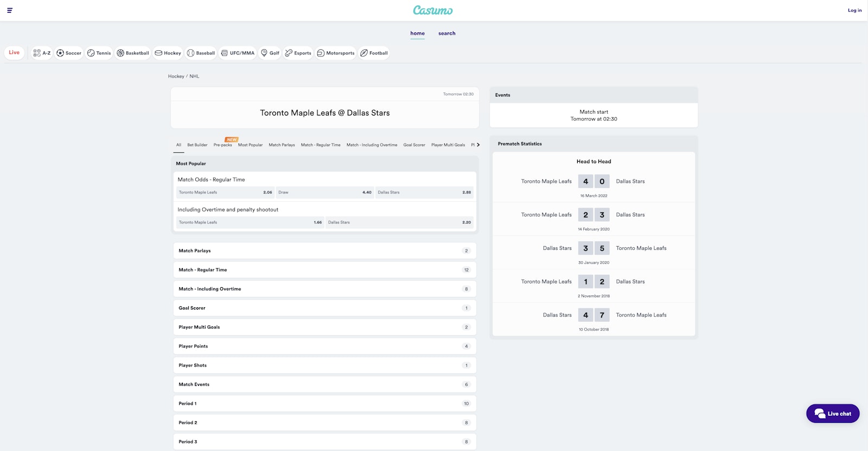Open the Live chat widget

tap(832, 414)
